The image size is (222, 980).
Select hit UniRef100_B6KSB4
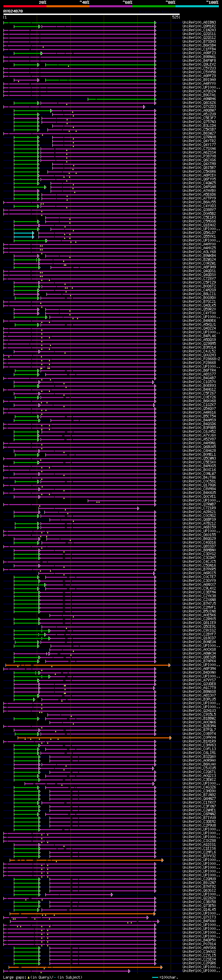click(199, 45)
